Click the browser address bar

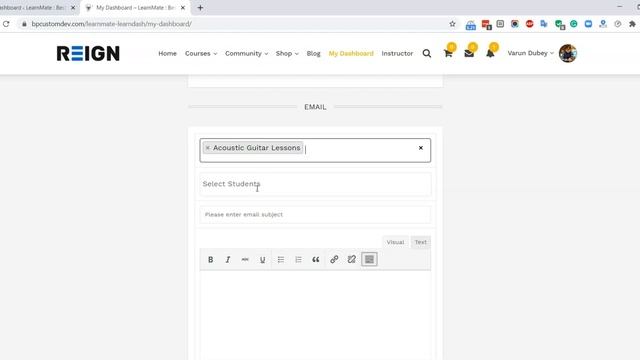point(237,24)
